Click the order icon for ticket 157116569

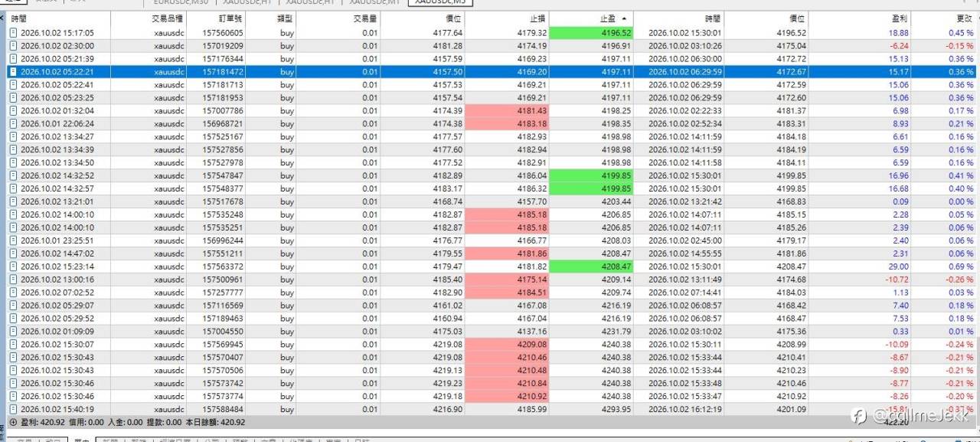coord(14,306)
